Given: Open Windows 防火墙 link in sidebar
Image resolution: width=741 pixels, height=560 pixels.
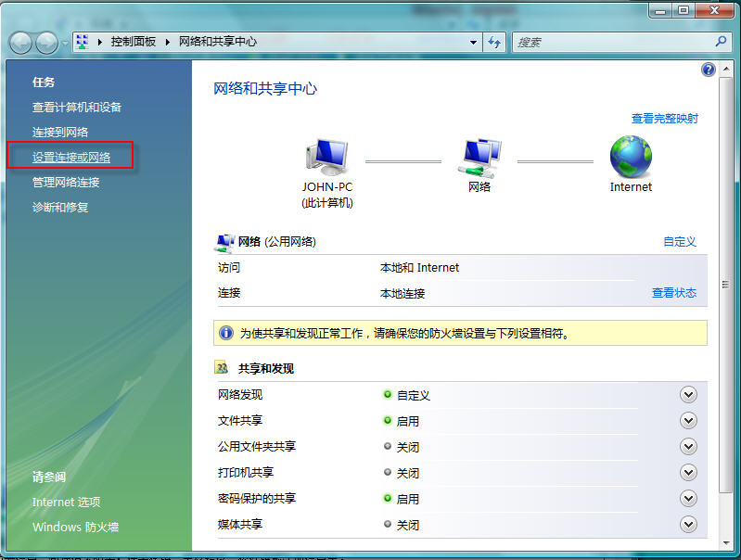Looking at the screenshot, I should [x=76, y=527].
